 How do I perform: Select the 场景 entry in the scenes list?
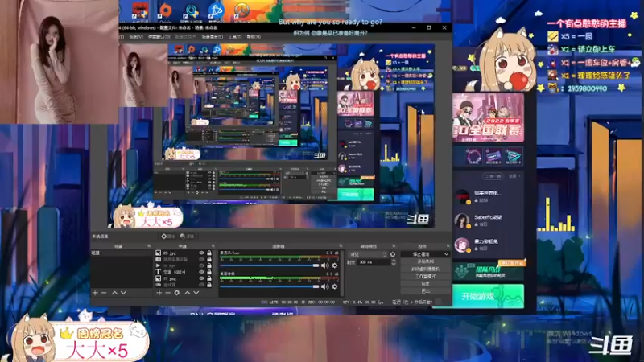(122, 253)
